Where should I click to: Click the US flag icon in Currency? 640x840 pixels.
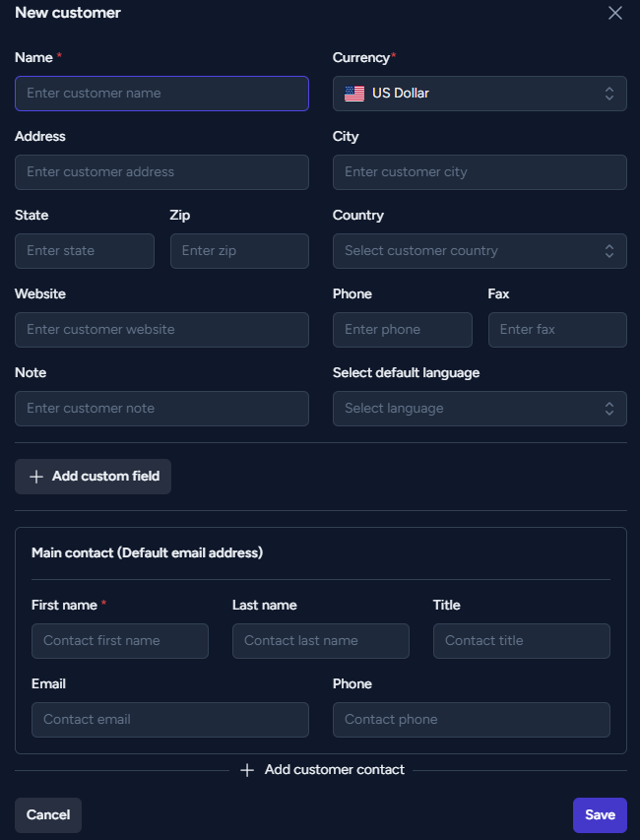[x=354, y=94]
